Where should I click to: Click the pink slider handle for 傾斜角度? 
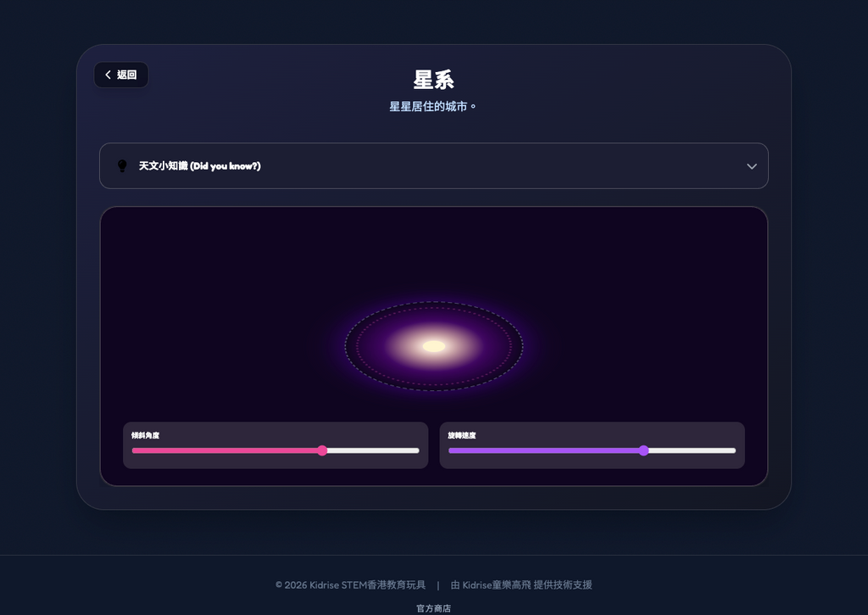pos(322,450)
